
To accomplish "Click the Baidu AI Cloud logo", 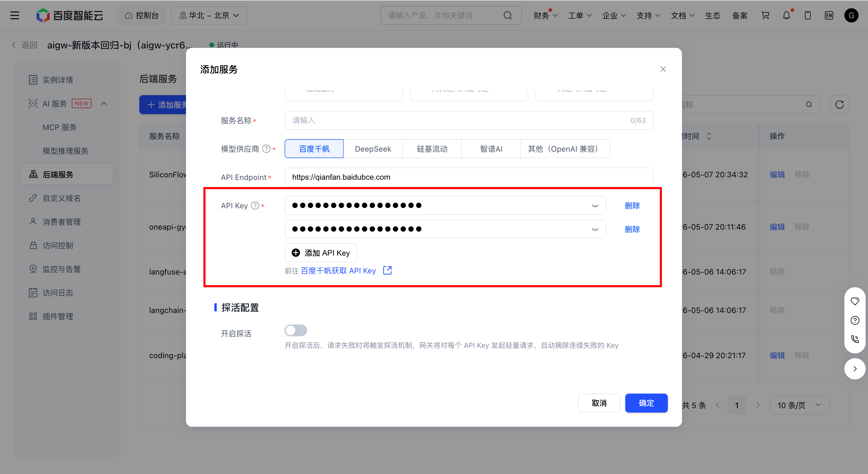I will click(70, 16).
